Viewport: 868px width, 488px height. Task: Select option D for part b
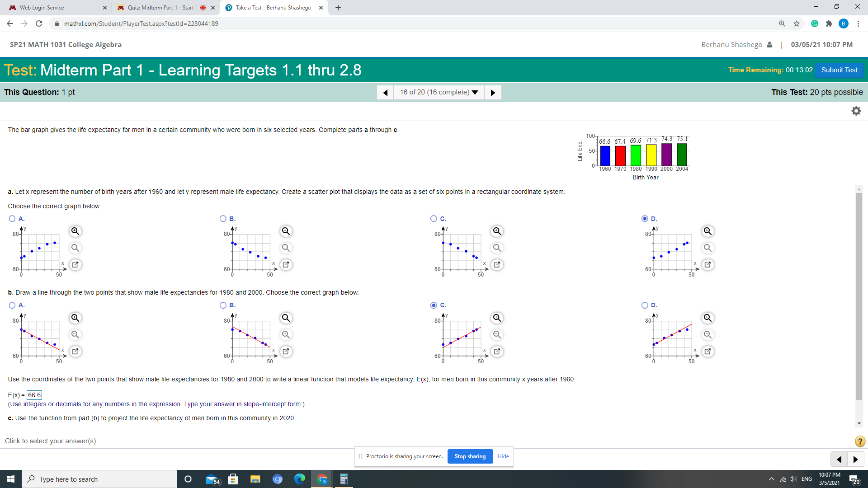[x=645, y=305]
